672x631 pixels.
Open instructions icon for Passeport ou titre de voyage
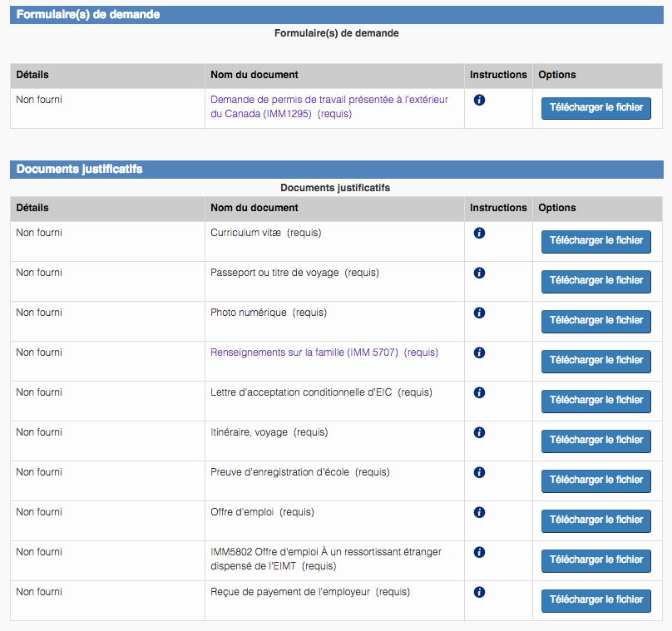[479, 273]
